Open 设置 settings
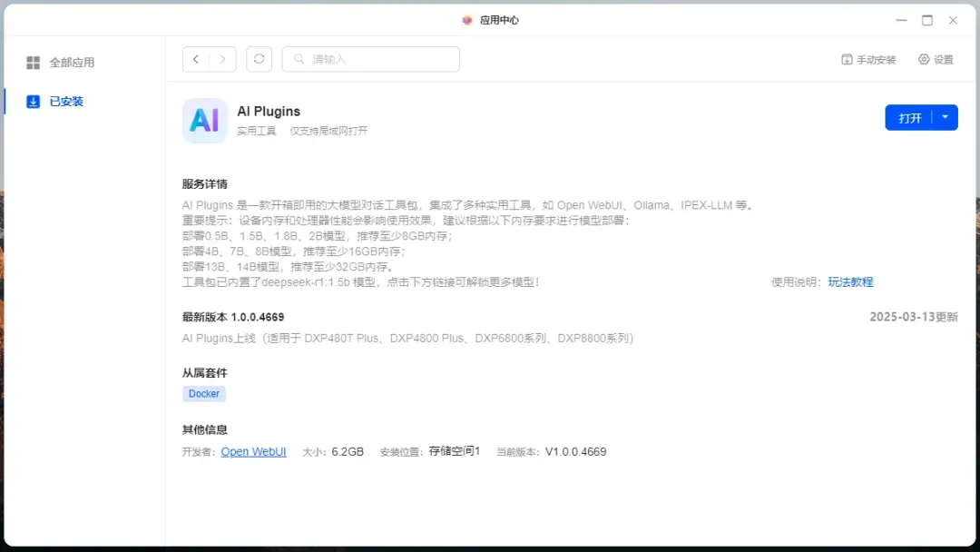 click(x=936, y=59)
